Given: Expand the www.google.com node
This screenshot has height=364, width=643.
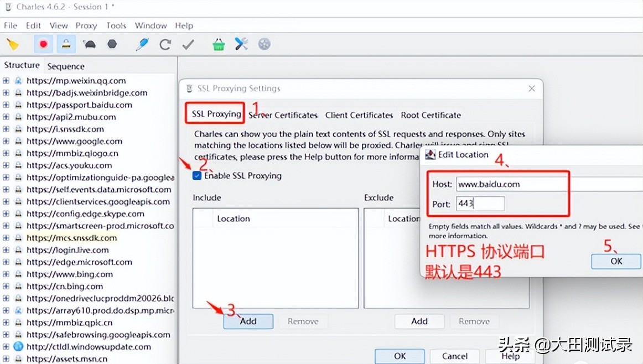Looking at the screenshot, I should [x=6, y=141].
